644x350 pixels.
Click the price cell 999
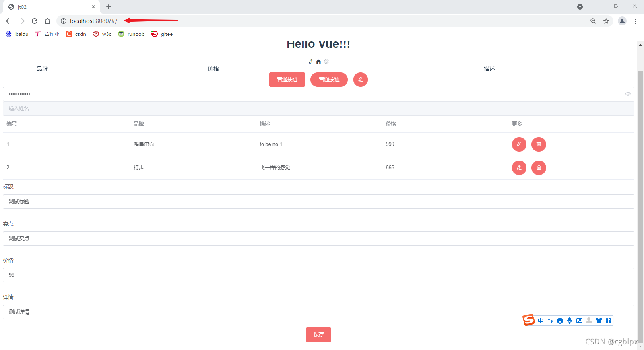[x=390, y=144]
